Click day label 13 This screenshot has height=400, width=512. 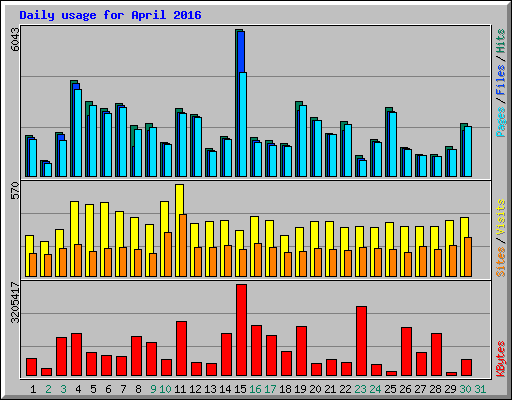point(210,389)
